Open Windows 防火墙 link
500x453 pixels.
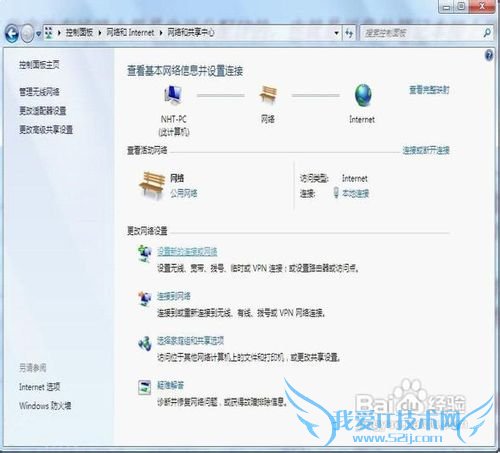click(45, 406)
